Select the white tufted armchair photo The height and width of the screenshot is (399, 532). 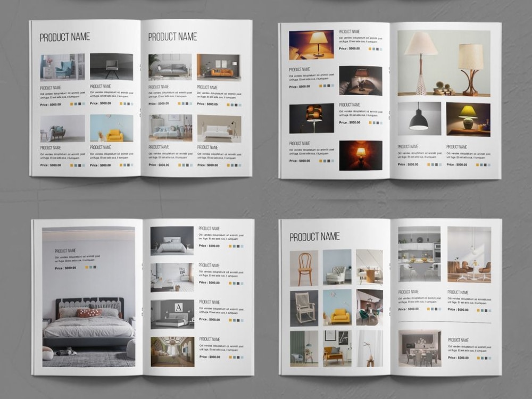[x=337, y=268]
